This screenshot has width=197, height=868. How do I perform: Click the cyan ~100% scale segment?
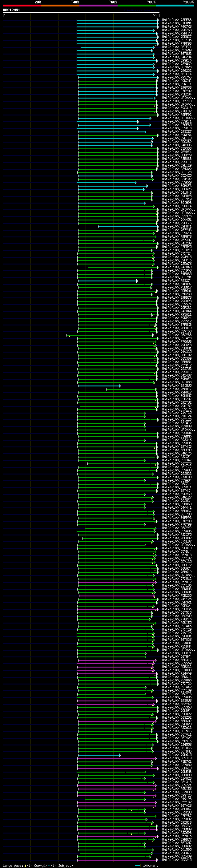(x=175, y=6)
